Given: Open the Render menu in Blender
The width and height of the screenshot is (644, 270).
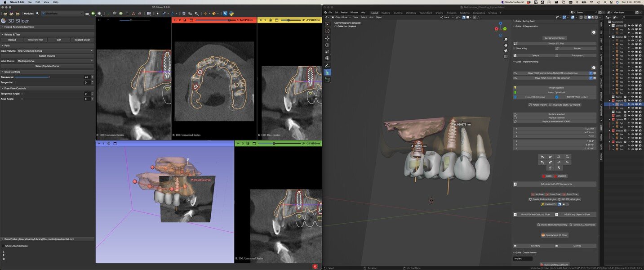Looking at the screenshot, I should pyautogui.click(x=344, y=12).
